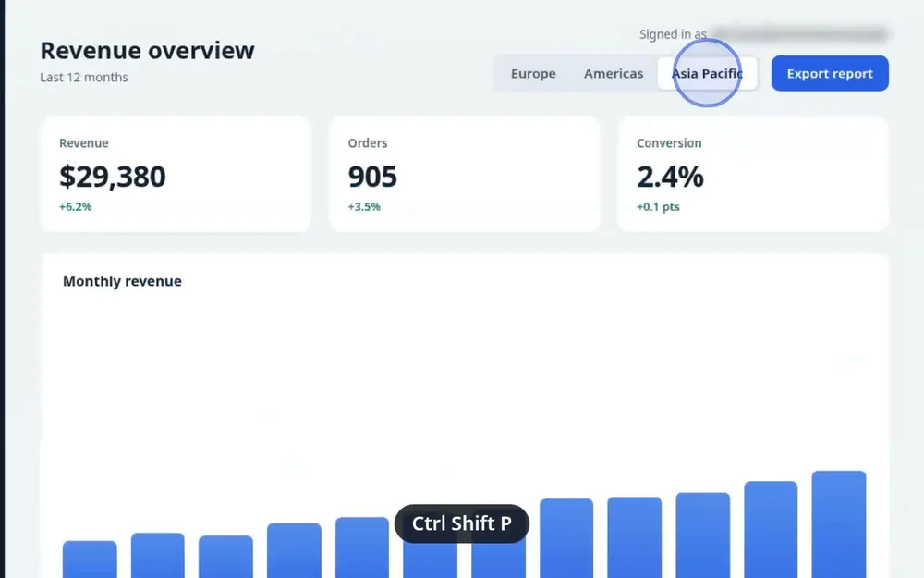Select the Americas region tab
Viewport: 924px width, 578px height.
[614, 74]
